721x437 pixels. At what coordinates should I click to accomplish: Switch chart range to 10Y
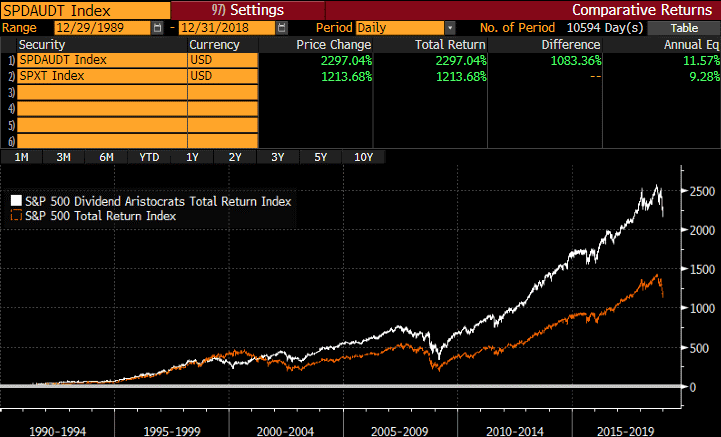click(363, 157)
